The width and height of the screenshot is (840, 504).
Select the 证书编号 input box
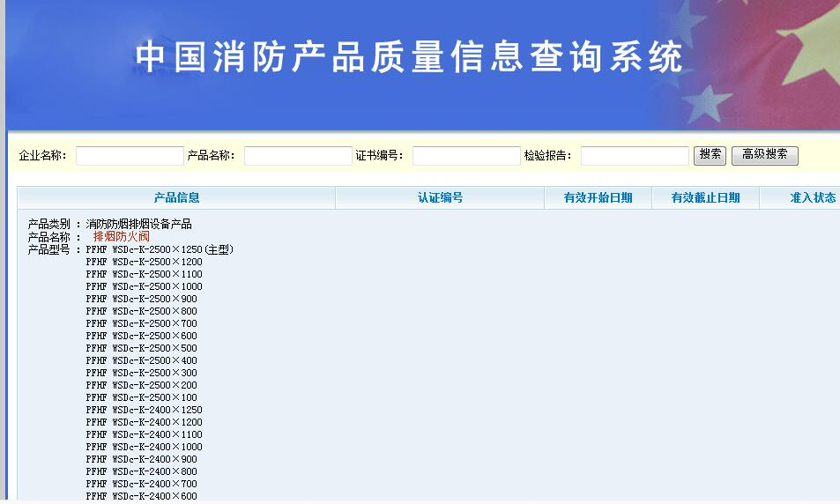coord(466,156)
